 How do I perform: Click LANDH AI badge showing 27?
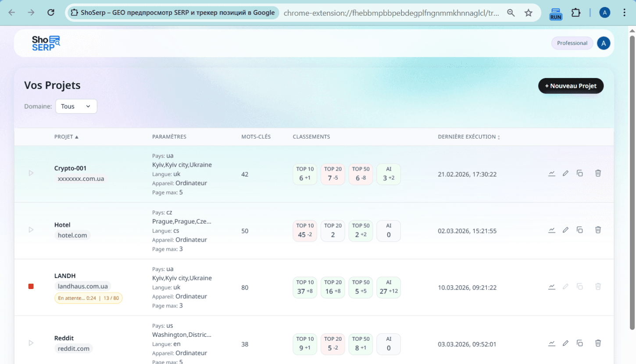tap(389, 287)
